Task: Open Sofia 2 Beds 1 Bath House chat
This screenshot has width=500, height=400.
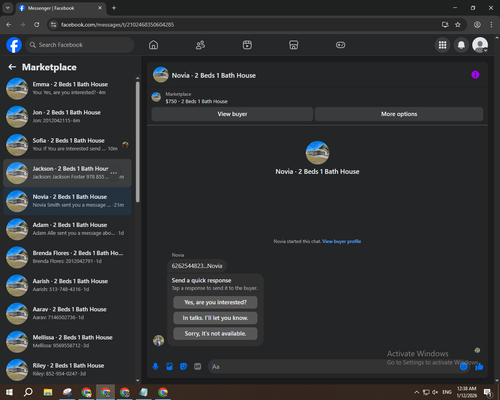Action: pyautogui.click(x=68, y=145)
